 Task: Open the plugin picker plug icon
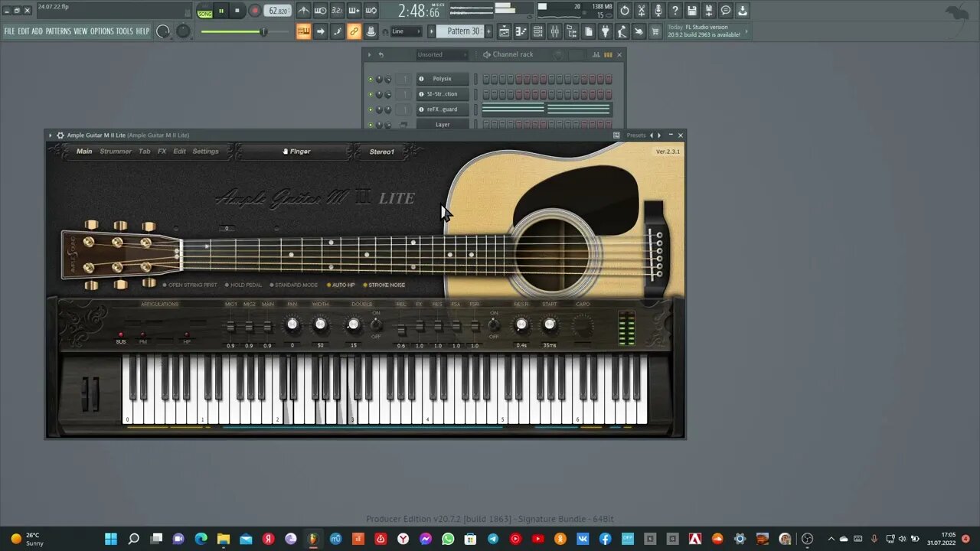pos(606,31)
